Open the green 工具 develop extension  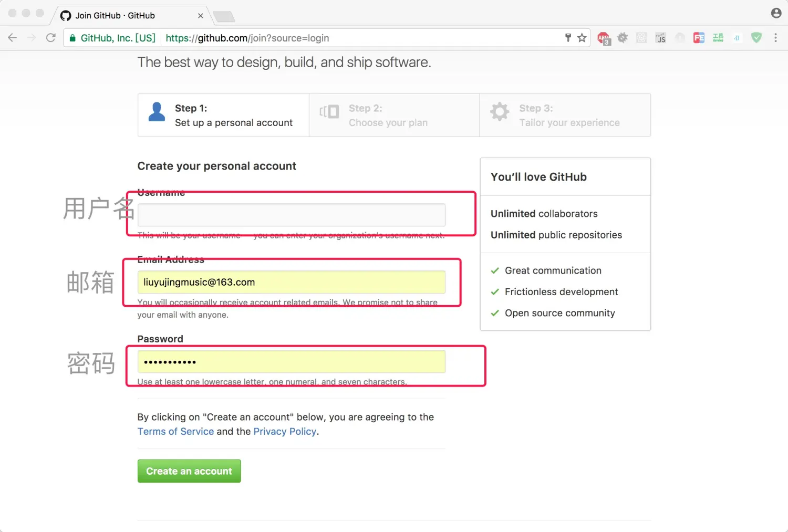pyautogui.click(x=718, y=38)
